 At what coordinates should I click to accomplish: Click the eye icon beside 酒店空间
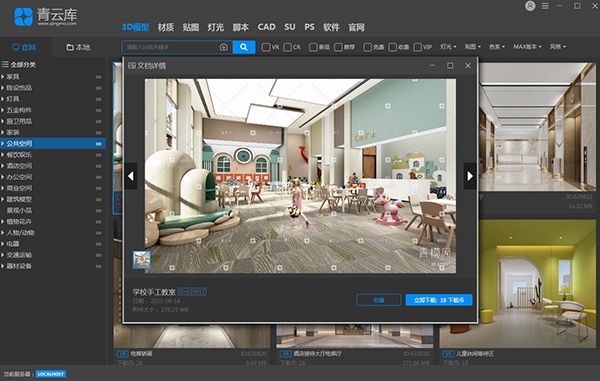[x=98, y=166]
